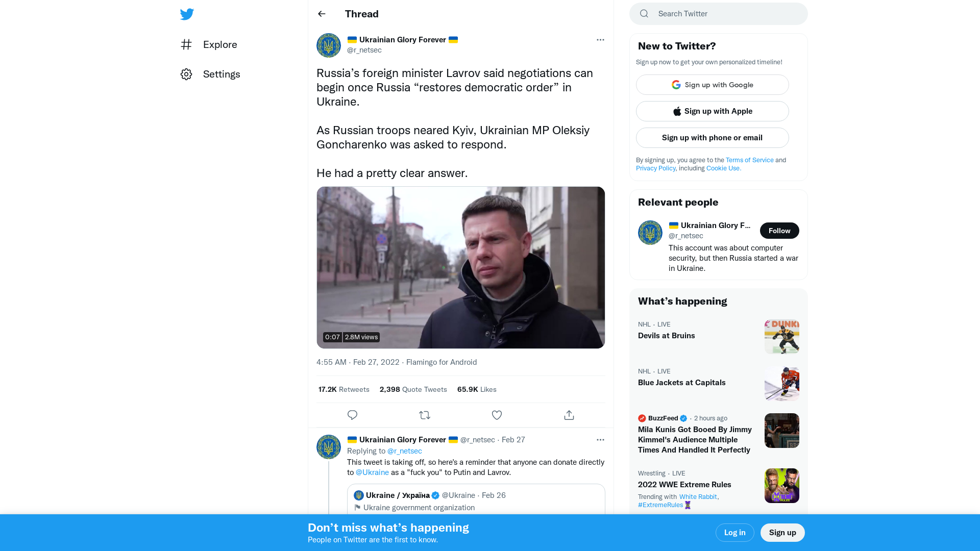This screenshot has height=551, width=980.
Task: Click Sign up on the bottom banner
Action: coord(782,533)
